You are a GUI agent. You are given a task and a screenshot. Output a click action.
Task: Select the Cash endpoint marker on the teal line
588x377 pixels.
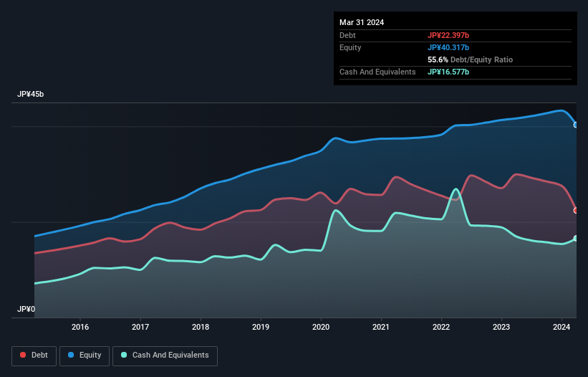(x=576, y=238)
